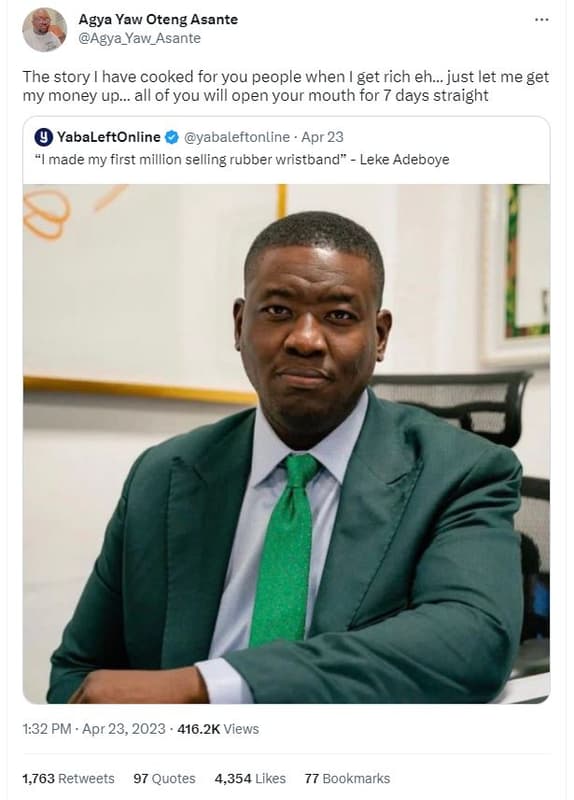Image resolution: width=574 pixels, height=800 pixels.
Task: Click the green tie in the photo
Action: (x=284, y=548)
